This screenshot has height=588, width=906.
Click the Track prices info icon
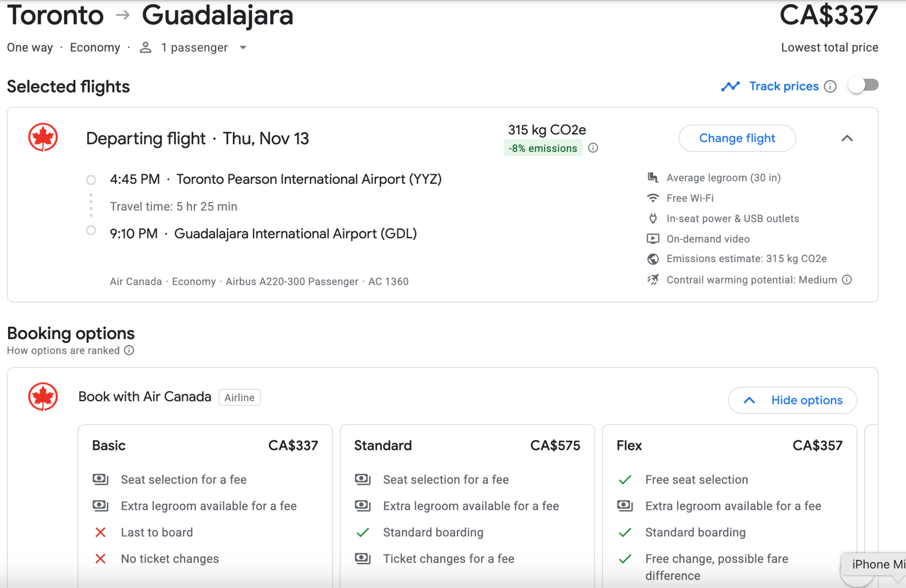point(830,86)
